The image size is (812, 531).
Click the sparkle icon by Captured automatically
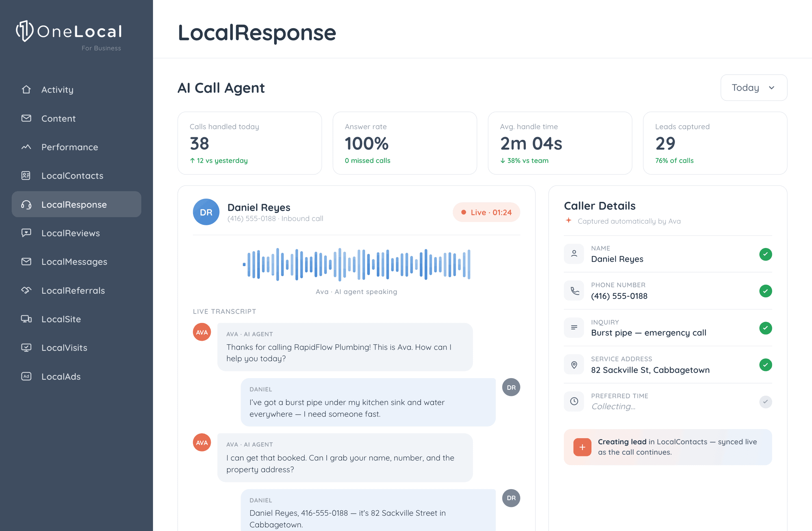[568, 220]
